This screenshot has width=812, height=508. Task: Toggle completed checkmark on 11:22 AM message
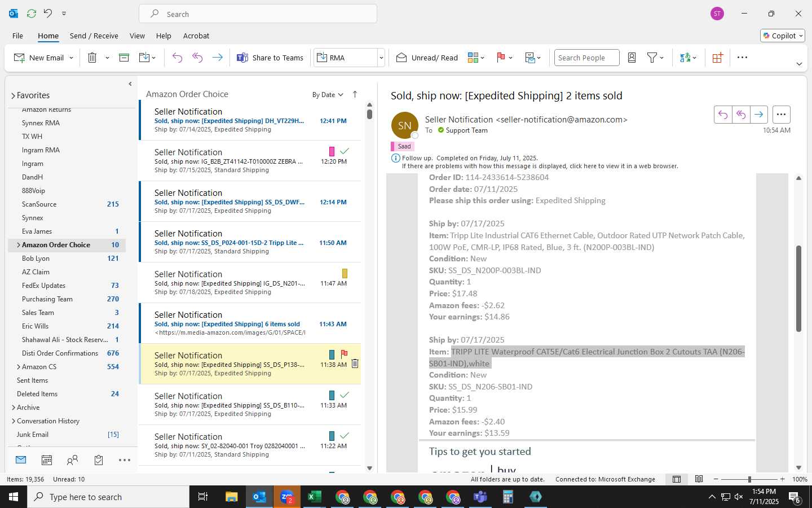tap(345, 435)
